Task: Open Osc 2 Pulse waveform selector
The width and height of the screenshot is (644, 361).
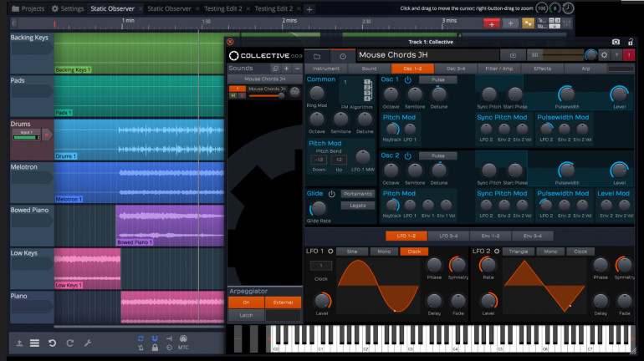Action: click(437, 156)
